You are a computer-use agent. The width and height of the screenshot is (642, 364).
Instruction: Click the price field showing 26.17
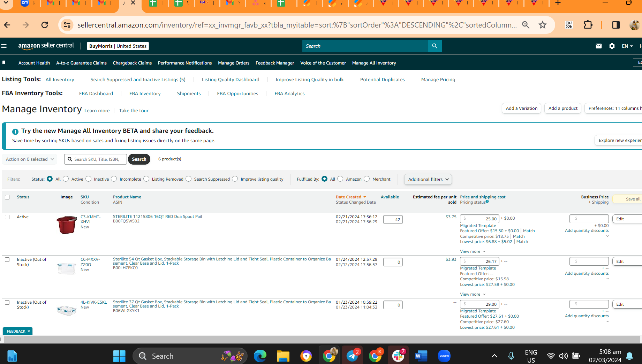click(x=479, y=261)
